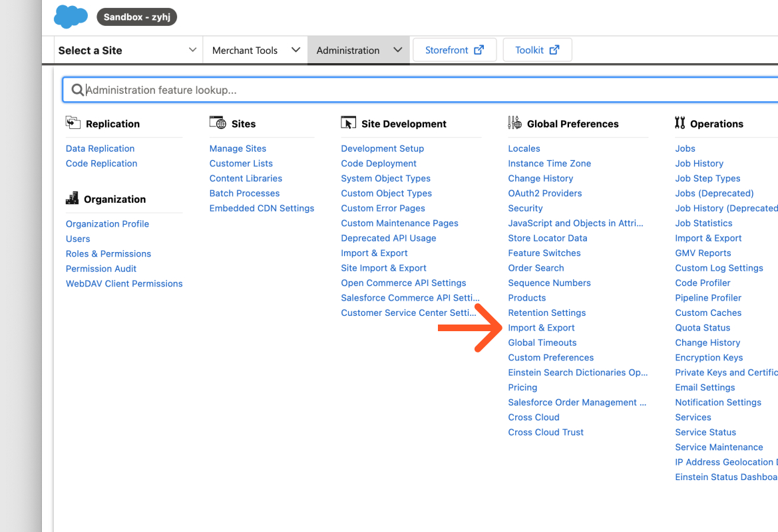Open Custom Log Settings
The width and height of the screenshot is (778, 532).
tap(719, 268)
